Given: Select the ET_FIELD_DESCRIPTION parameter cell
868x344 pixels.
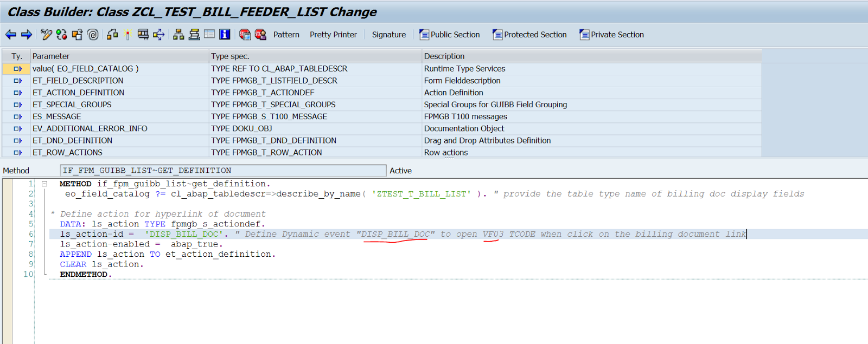Looking at the screenshot, I should pyautogui.click(x=120, y=81).
